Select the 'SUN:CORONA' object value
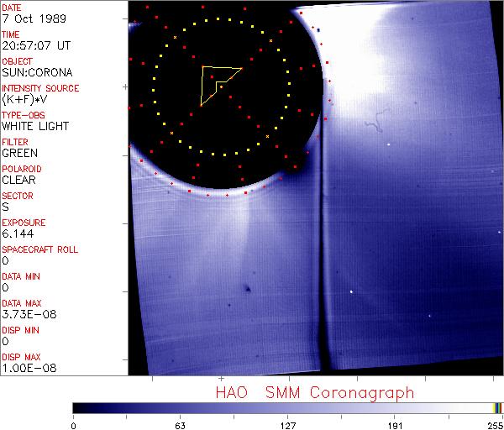 click(x=31, y=72)
